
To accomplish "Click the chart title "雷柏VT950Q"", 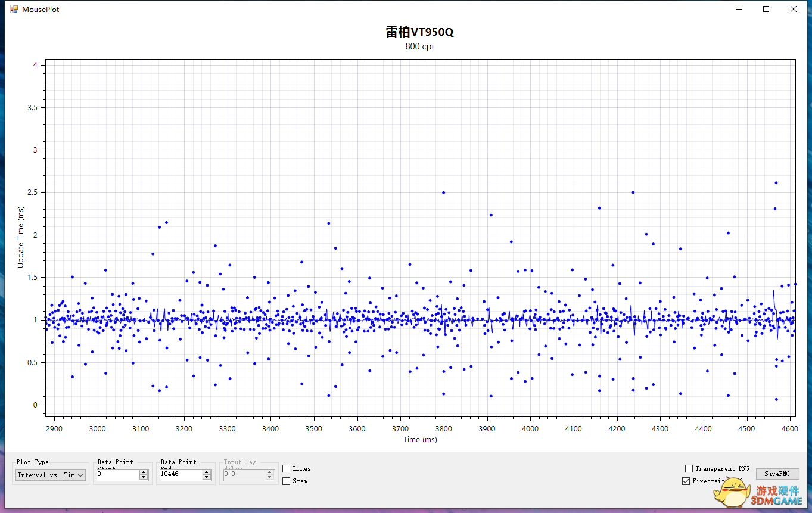I will pyautogui.click(x=419, y=32).
